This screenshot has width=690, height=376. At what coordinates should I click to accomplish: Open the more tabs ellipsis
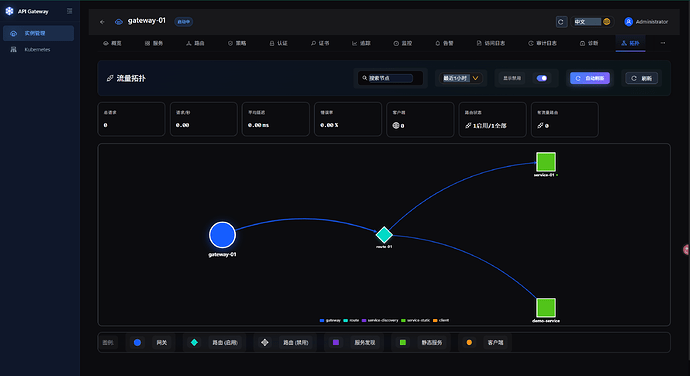(663, 43)
